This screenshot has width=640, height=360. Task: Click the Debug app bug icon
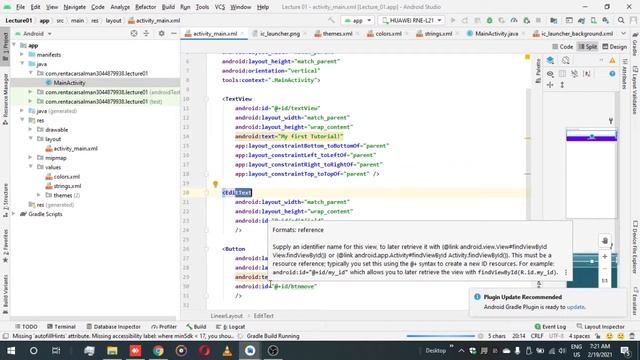489,20
